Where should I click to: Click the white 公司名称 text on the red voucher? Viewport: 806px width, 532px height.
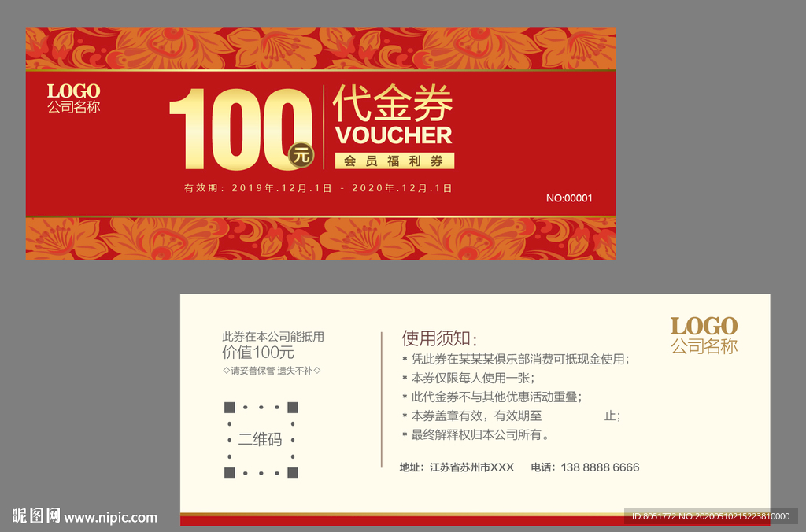tap(73, 107)
